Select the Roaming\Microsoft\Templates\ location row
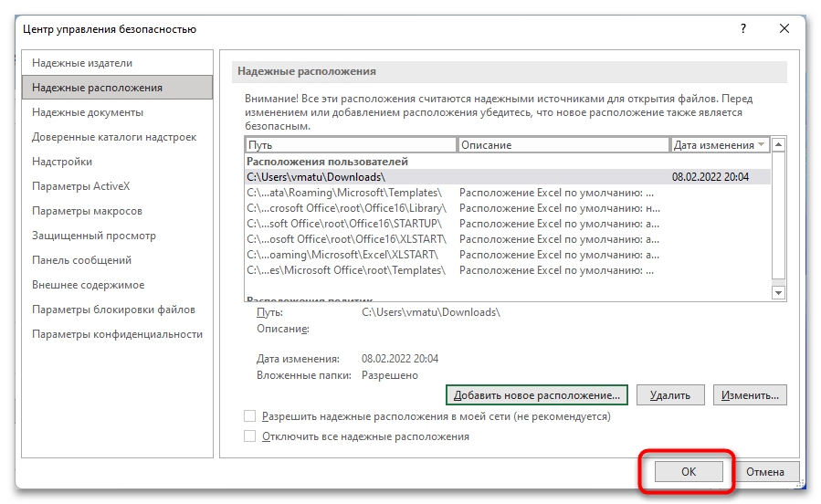The height and width of the screenshot is (504, 821). tap(508, 193)
